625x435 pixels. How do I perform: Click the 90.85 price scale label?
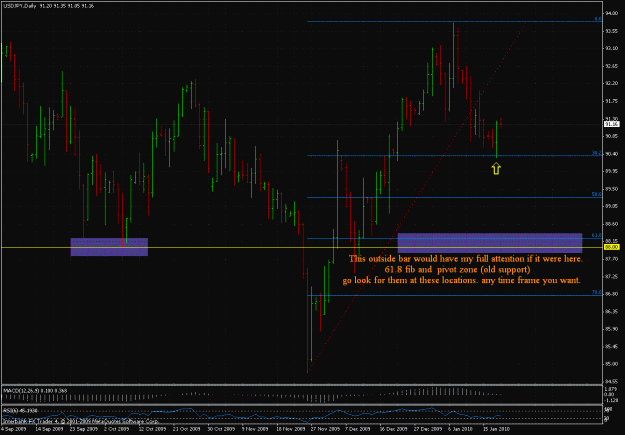[611, 136]
